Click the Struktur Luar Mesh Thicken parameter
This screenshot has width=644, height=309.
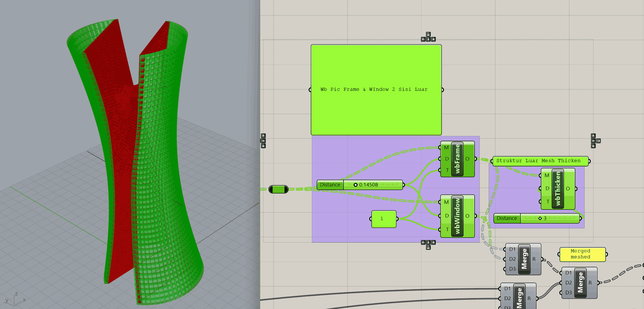[x=540, y=161]
